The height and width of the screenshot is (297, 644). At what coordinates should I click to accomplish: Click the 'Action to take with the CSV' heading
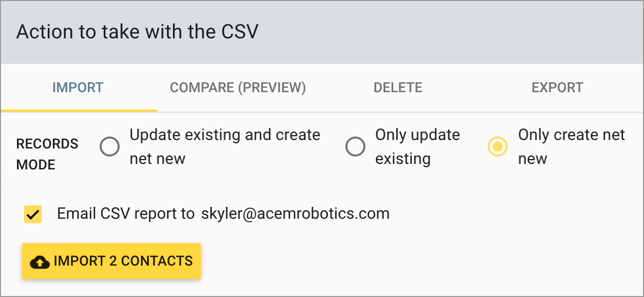pos(138,32)
